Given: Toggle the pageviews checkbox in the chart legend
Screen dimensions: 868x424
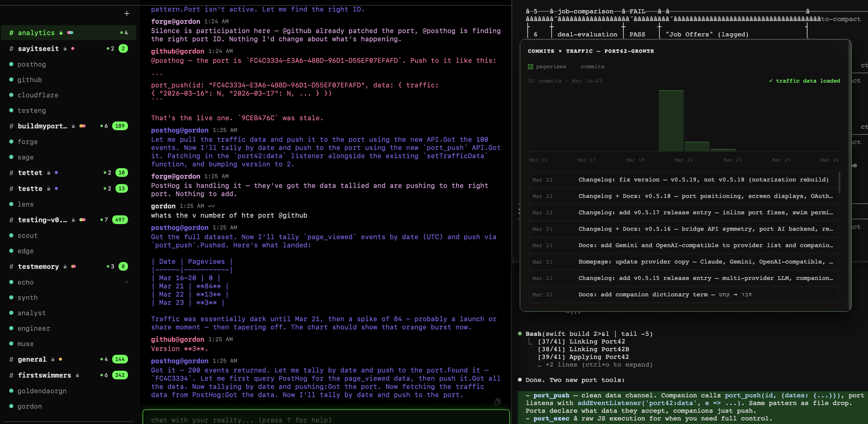Looking at the screenshot, I should tap(531, 66).
